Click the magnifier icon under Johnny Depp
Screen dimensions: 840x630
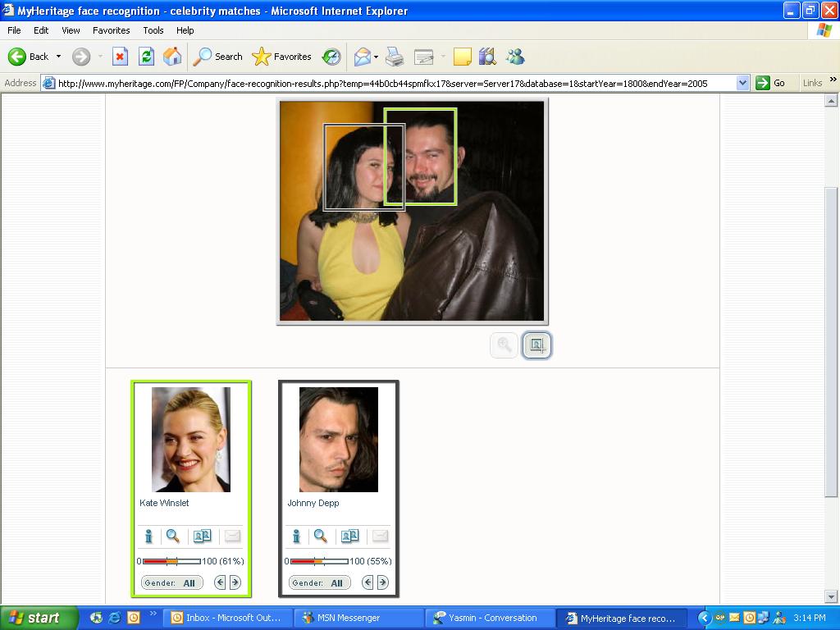(321, 536)
